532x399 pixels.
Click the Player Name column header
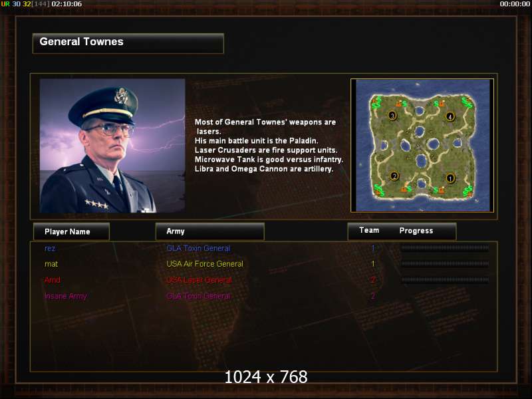tap(71, 231)
